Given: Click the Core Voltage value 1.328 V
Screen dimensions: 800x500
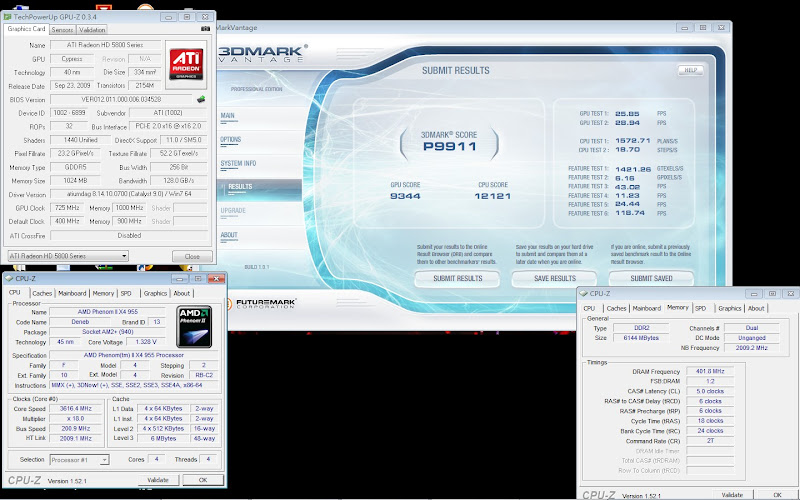Looking at the screenshot, I should 146,342.
